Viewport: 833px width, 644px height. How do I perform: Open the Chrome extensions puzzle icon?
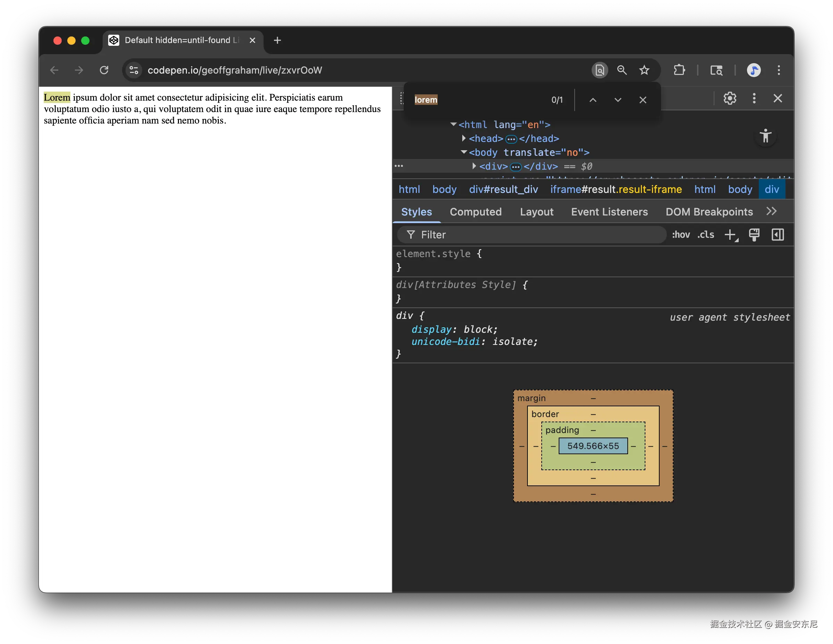click(x=679, y=70)
